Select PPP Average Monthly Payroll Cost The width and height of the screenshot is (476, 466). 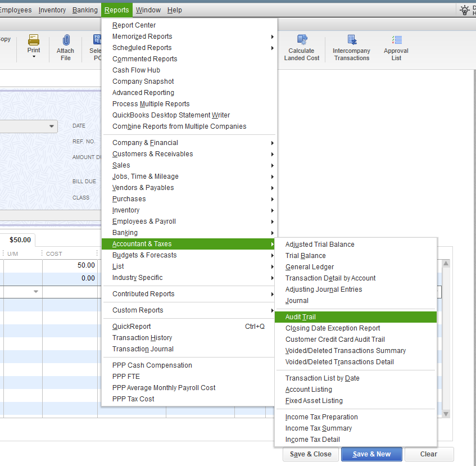coord(188,388)
